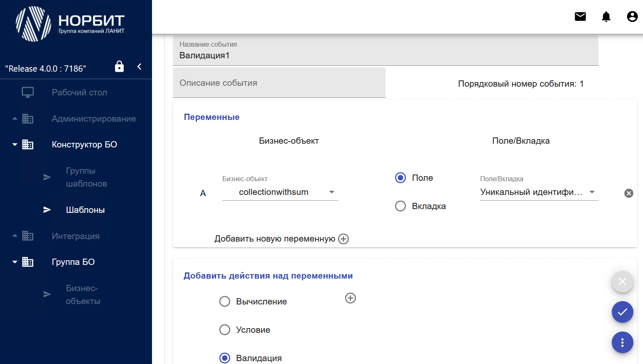643x364 pixels.
Task: Go to Группы шаблонов in the sidebar
Action: click(87, 177)
